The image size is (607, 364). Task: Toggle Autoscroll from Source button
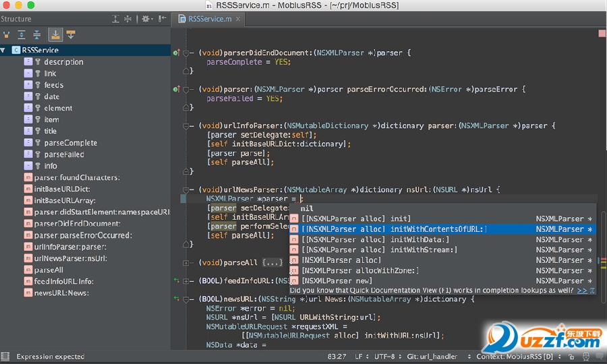[x=71, y=34]
